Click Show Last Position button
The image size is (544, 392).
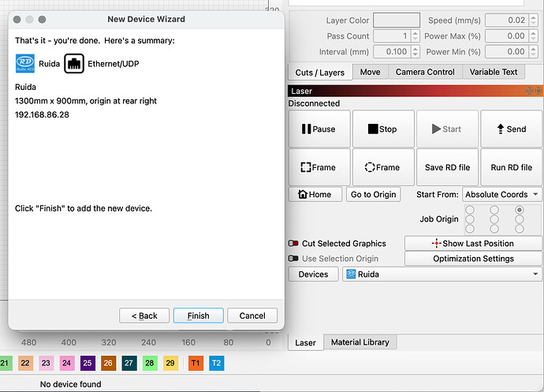click(x=473, y=244)
